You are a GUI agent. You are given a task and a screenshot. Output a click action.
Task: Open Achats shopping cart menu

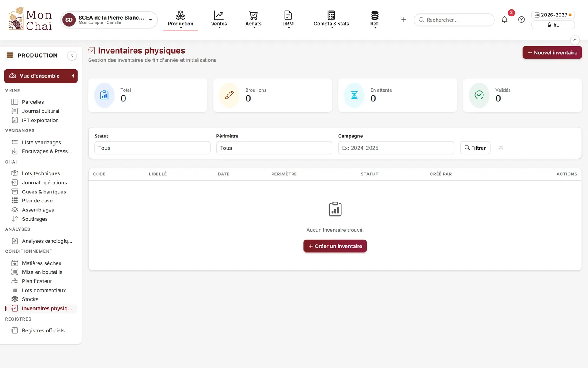pos(254,20)
